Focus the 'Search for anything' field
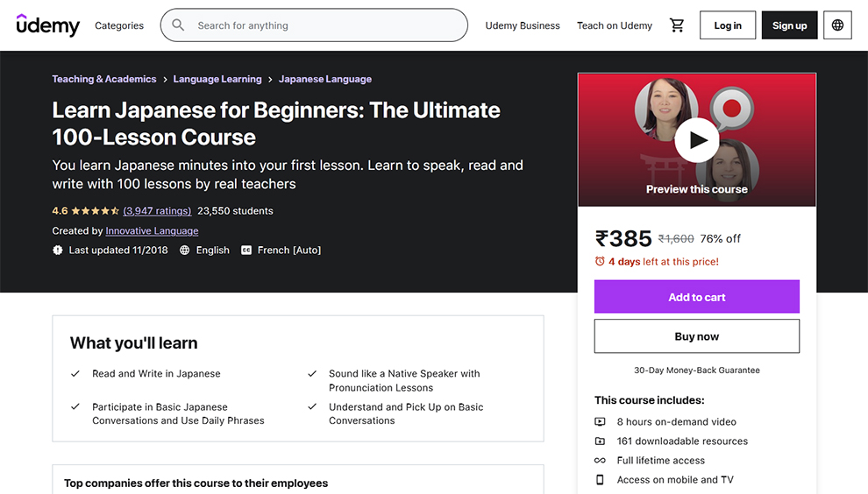 coord(314,25)
